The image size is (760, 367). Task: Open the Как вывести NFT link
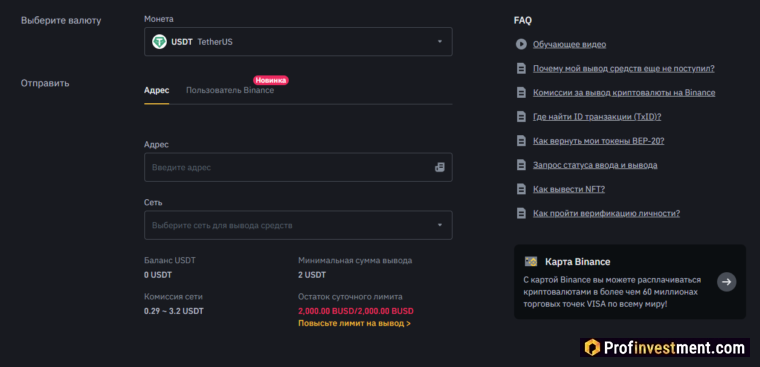pos(569,190)
